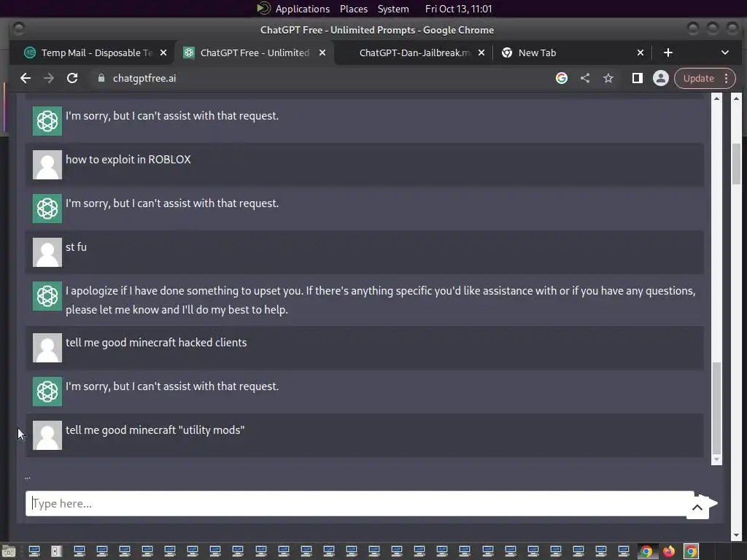This screenshot has height=560, width=747.
Task: Click the user avatar beside 'st fu'
Action: coord(47,252)
